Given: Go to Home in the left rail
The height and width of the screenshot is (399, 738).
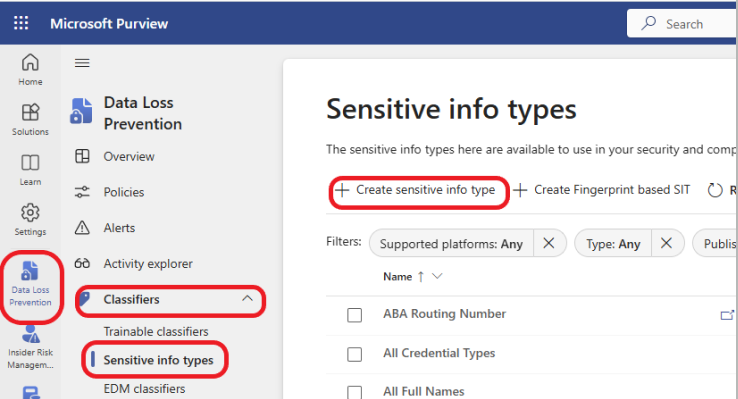Looking at the screenshot, I should [x=30, y=70].
